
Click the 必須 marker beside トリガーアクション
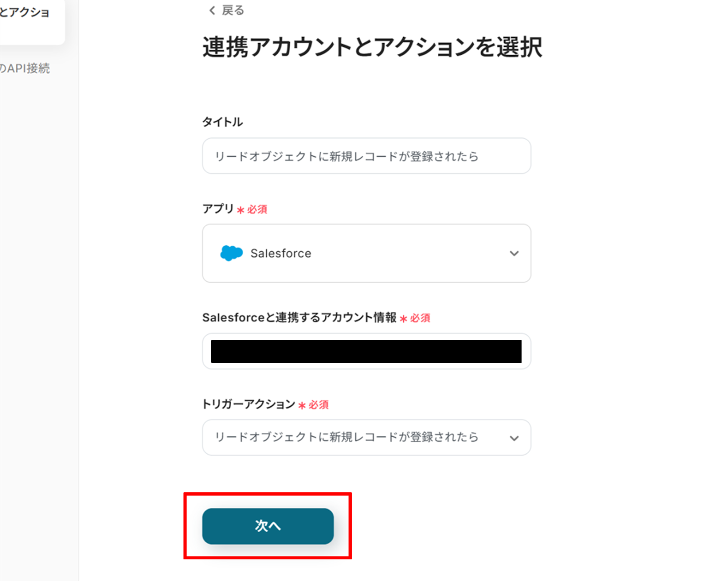coord(318,405)
